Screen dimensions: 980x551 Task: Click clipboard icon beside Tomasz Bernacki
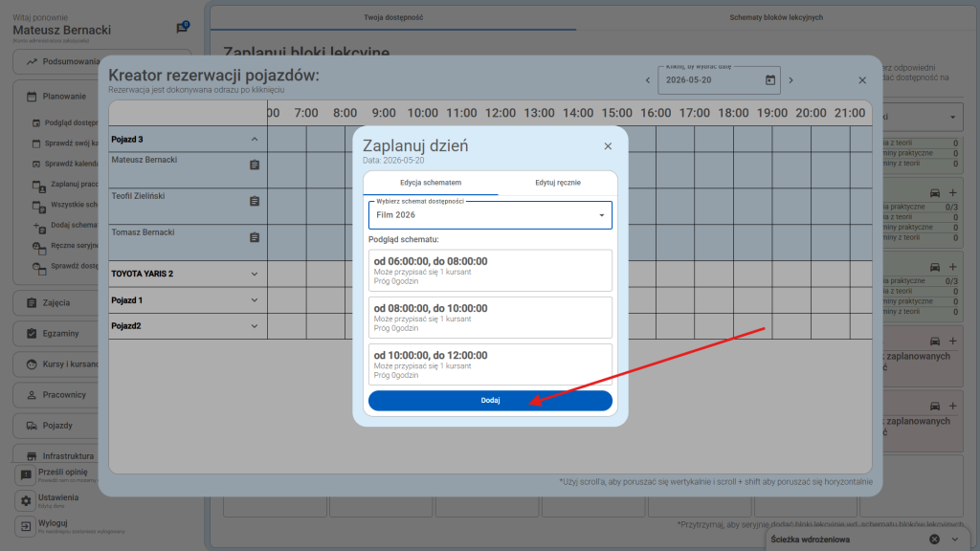coord(255,237)
